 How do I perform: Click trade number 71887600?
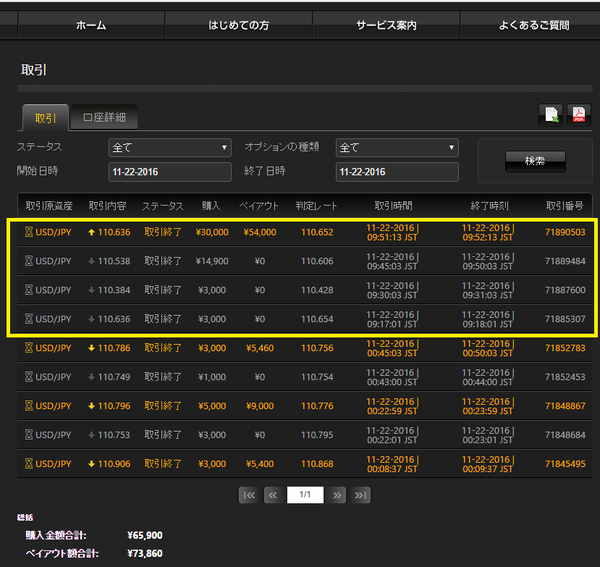(x=565, y=290)
